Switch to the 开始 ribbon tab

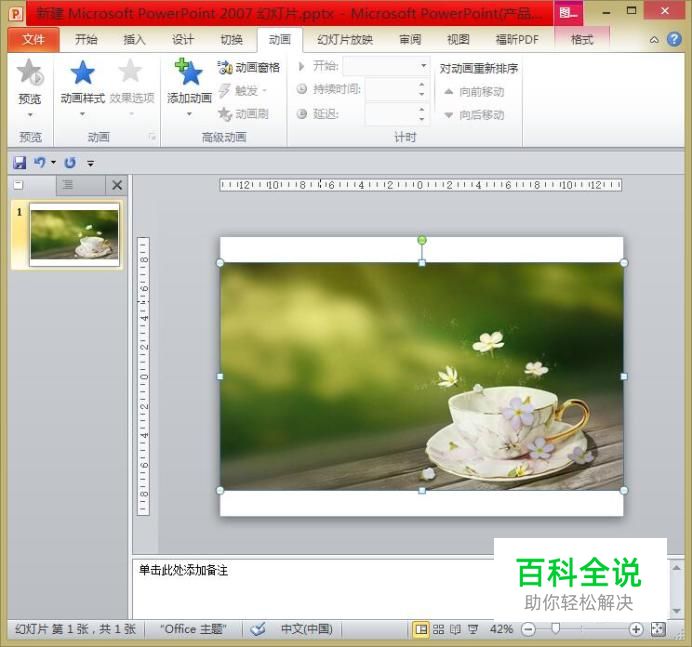[86, 40]
